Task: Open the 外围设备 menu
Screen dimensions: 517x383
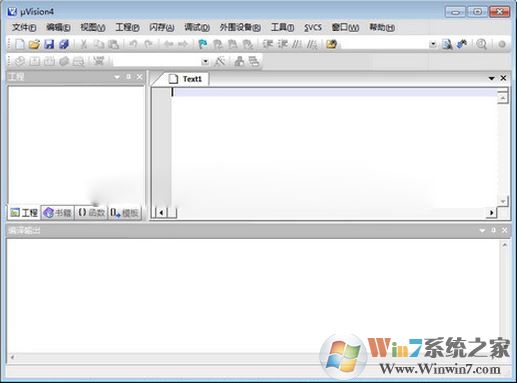Action: click(x=240, y=27)
